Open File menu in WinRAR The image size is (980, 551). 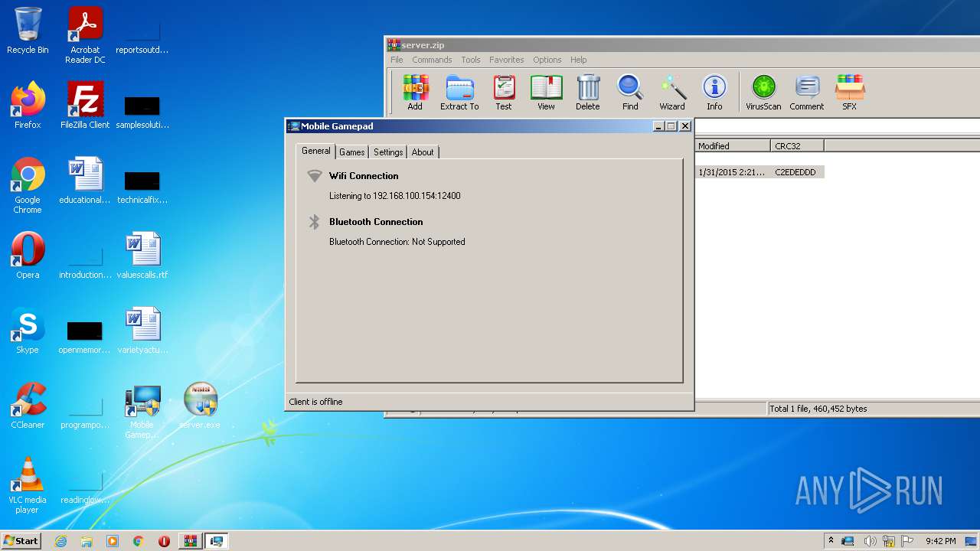click(397, 60)
